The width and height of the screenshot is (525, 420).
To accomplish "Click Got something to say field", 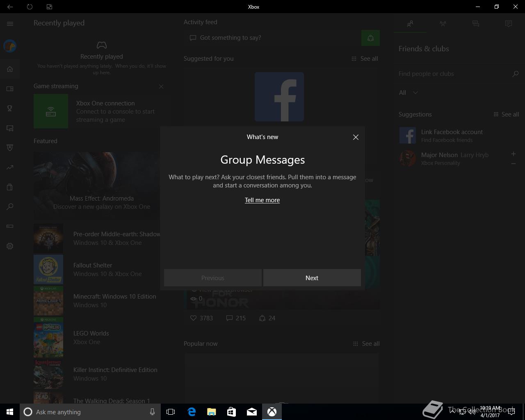I will pos(272,38).
